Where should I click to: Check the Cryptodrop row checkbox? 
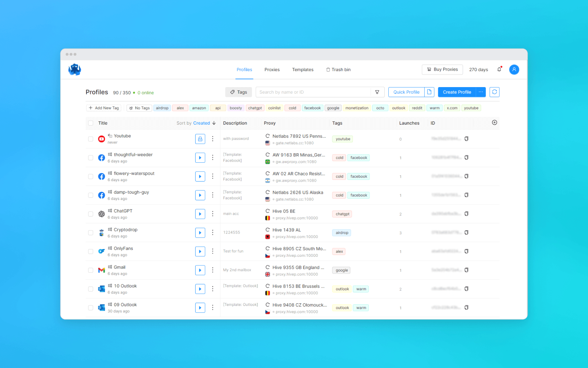pos(91,233)
